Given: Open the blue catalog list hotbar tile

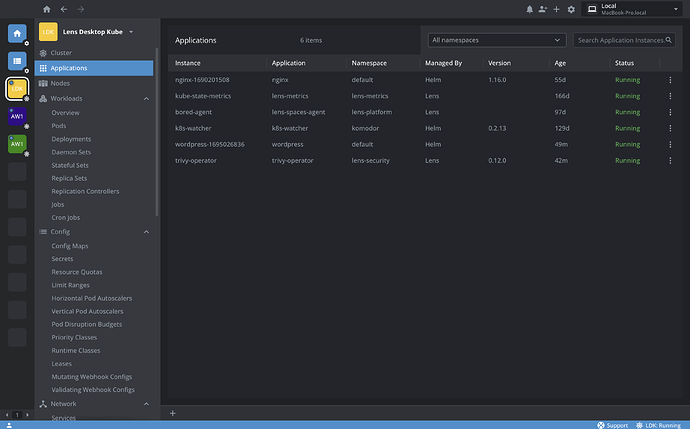Looking at the screenshot, I should click(17, 61).
